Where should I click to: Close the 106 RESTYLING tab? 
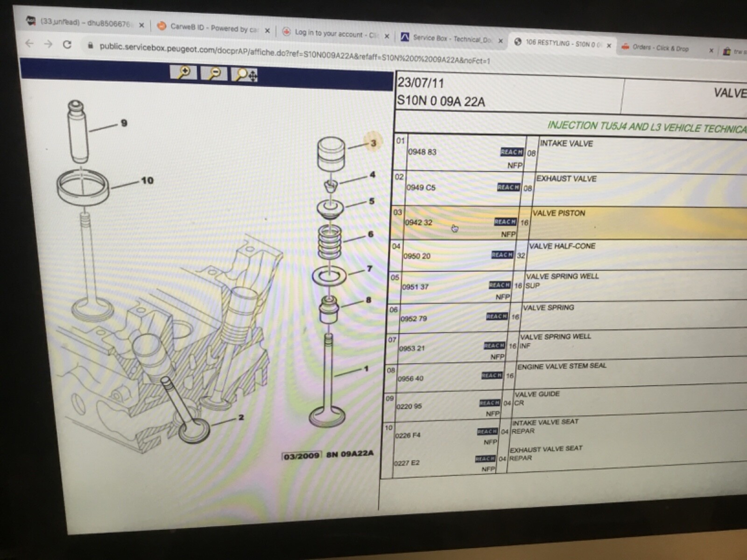(x=609, y=46)
